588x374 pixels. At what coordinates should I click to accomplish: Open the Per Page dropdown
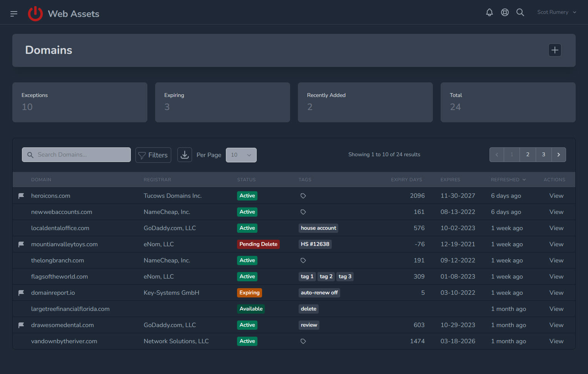point(241,155)
